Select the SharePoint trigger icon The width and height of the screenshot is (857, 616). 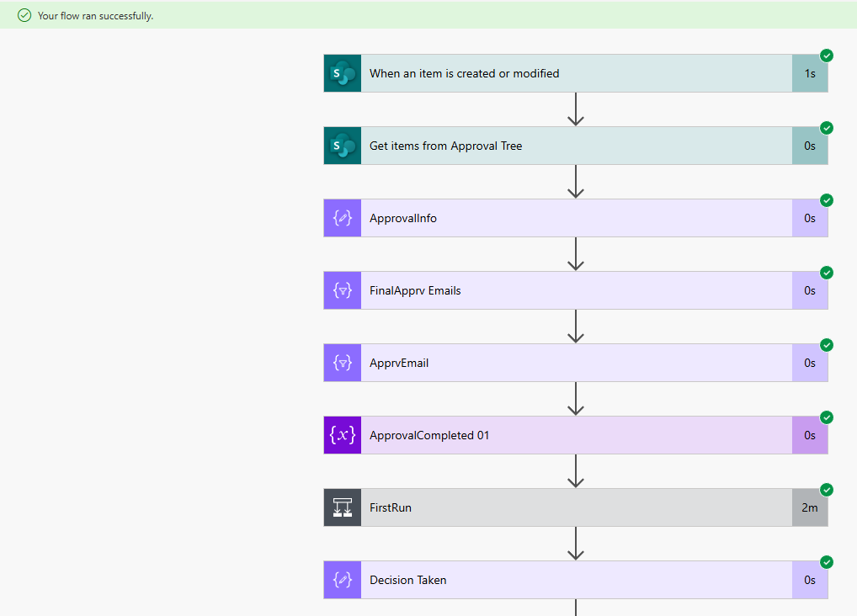342,73
